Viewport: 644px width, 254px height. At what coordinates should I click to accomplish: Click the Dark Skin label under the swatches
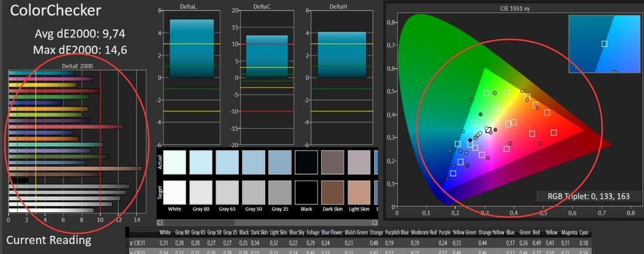pos(333,209)
